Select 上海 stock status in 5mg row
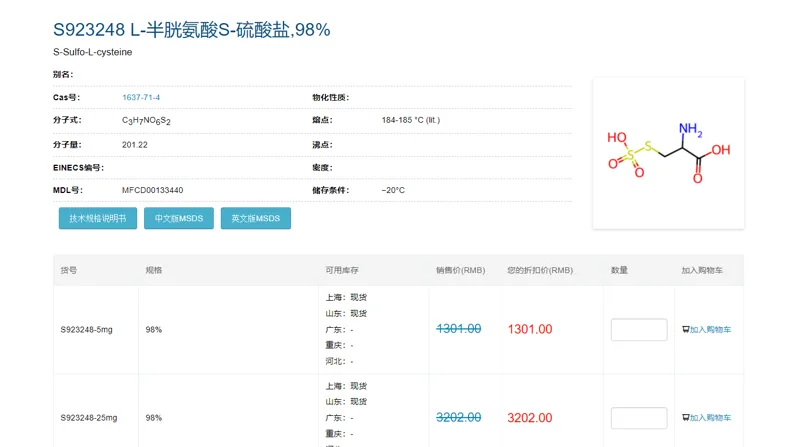 (346, 297)
